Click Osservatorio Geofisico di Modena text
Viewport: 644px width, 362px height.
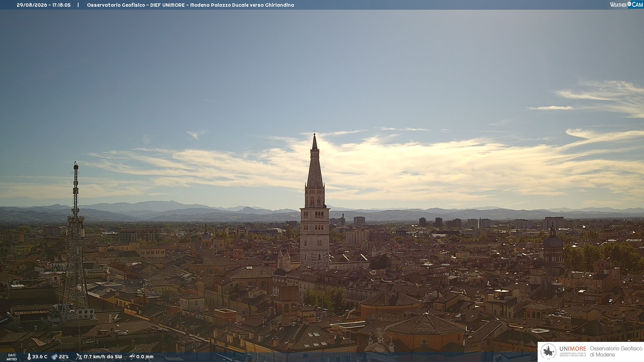(616, 352)
